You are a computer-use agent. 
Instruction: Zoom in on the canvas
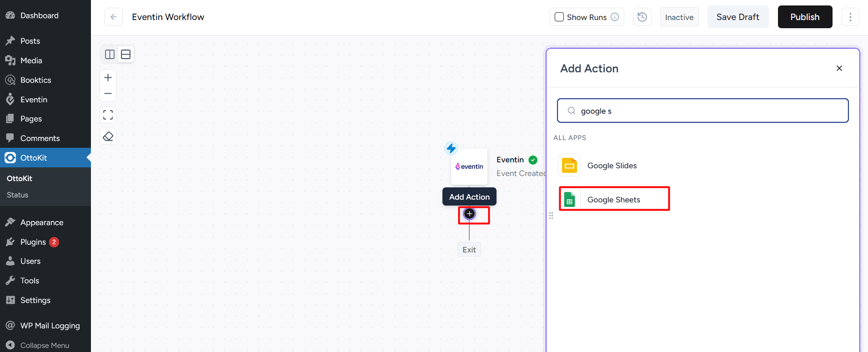pyautogui.click(x=108, y=77)
